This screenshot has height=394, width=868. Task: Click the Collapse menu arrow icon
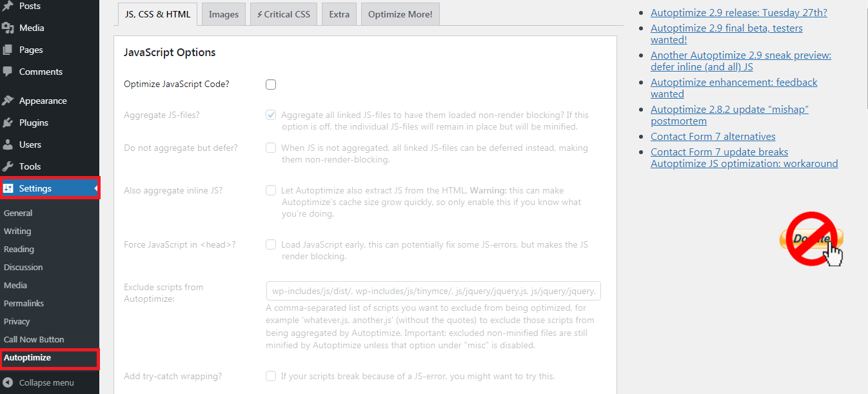pos(8,382)
